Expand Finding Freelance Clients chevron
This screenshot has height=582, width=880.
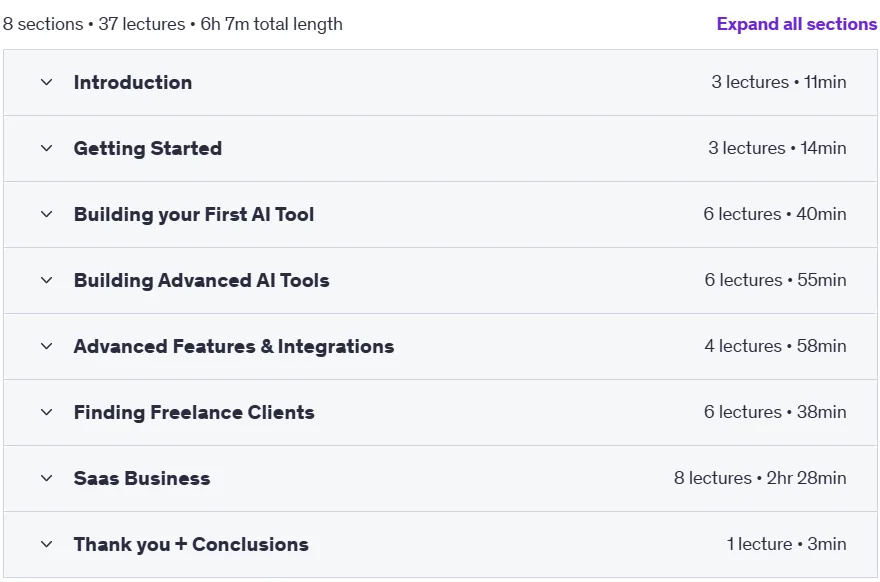pos(47,413)
